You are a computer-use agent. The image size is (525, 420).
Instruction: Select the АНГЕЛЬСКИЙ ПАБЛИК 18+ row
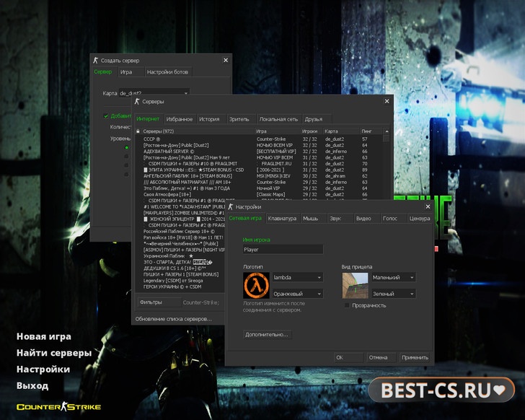pyautogui.click(x=258, y=176)
